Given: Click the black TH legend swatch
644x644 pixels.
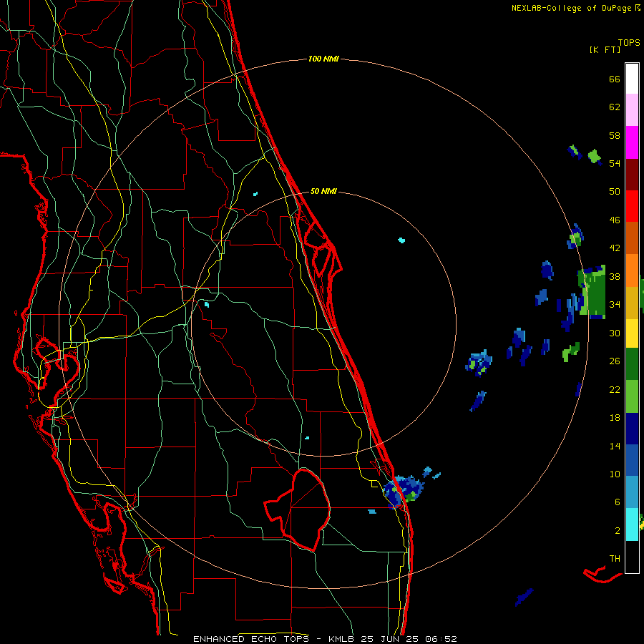Looking at the screenshot, I should [x=632, y=557].
